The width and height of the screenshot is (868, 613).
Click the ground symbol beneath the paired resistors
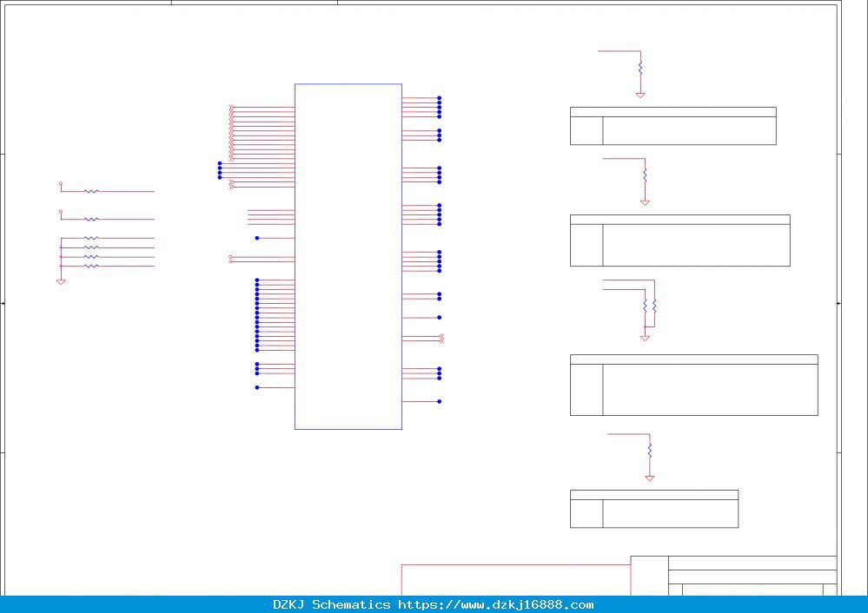pos(645,338)
